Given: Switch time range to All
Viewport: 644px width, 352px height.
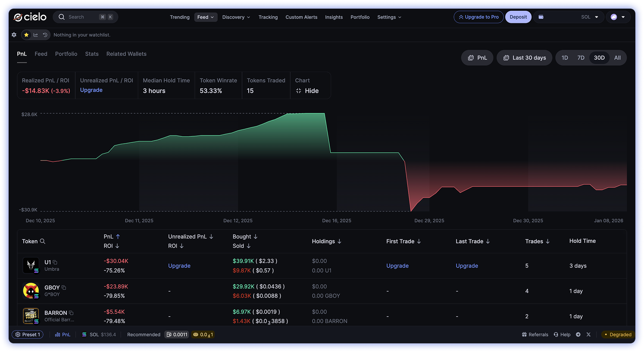Looking at the screenshot, I should click(617, 58).
